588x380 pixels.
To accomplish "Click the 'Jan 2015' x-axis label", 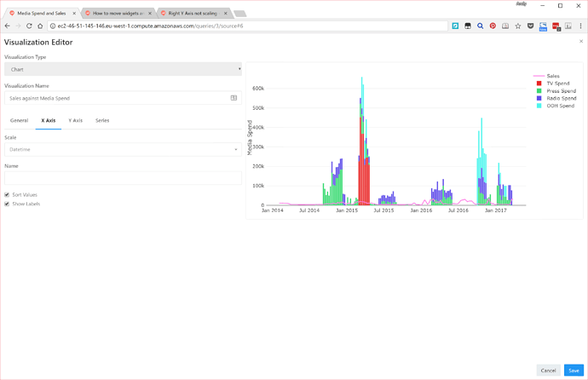I will click(x=347, y=210).
